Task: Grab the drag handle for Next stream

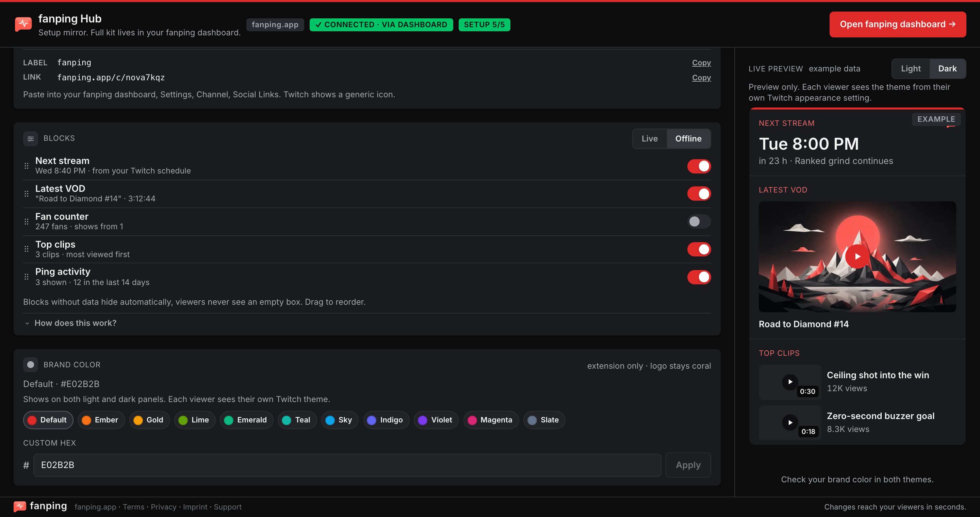Action: pos(26,166)
